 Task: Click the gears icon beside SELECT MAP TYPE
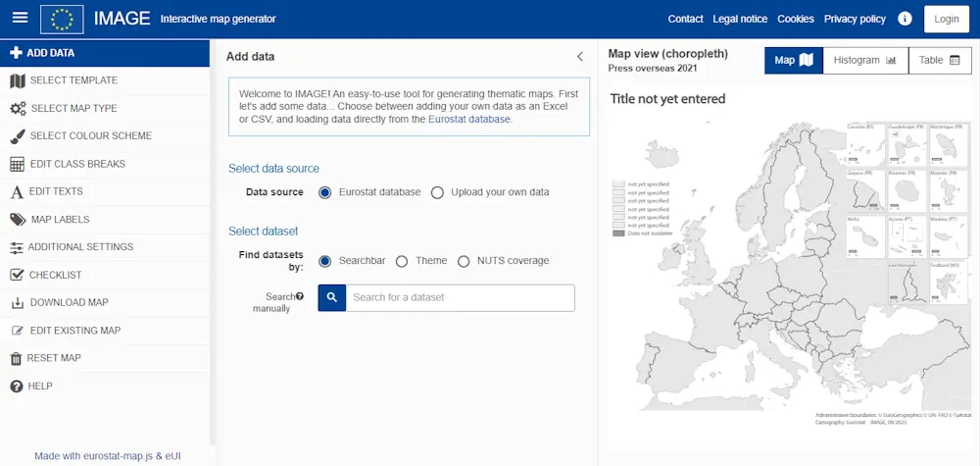click(18, 108)
